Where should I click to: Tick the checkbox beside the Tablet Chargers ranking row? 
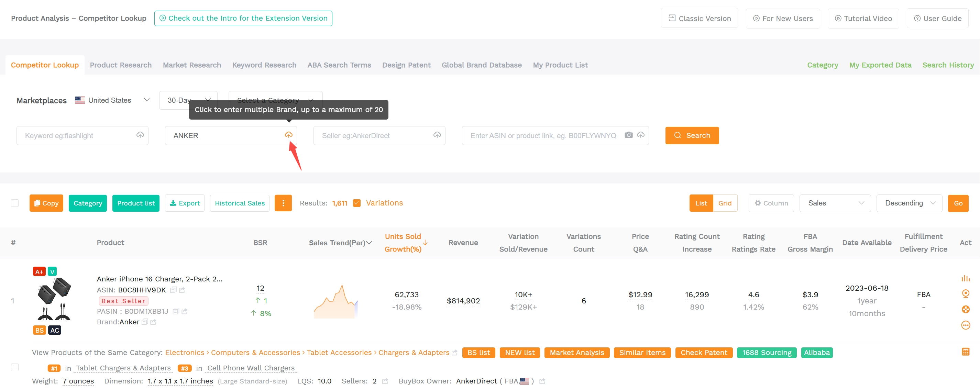pyautogui.click(x=15, y=367)
